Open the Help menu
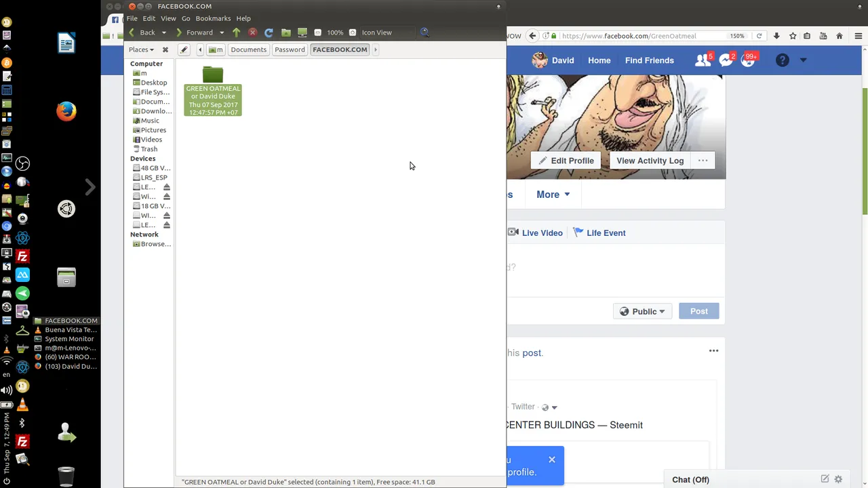Image resolution: width=868 pixels, height=488 pixels. click(x=243, y=18)
